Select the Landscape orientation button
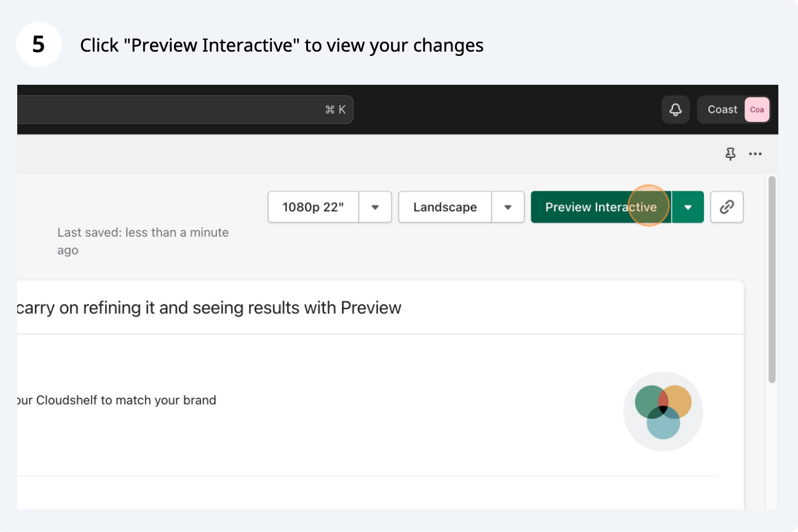This screenshot has width=798, height=532. [x=445, y=207]
